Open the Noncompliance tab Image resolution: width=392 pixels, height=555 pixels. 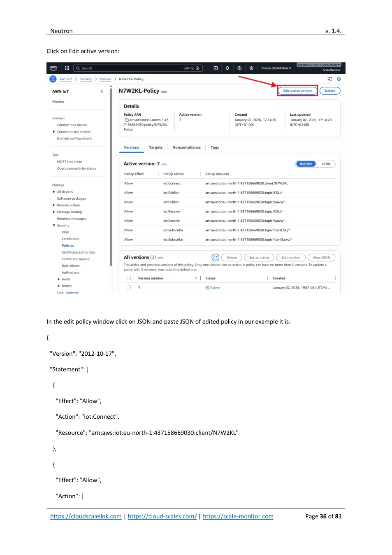[x=187, y=147]
